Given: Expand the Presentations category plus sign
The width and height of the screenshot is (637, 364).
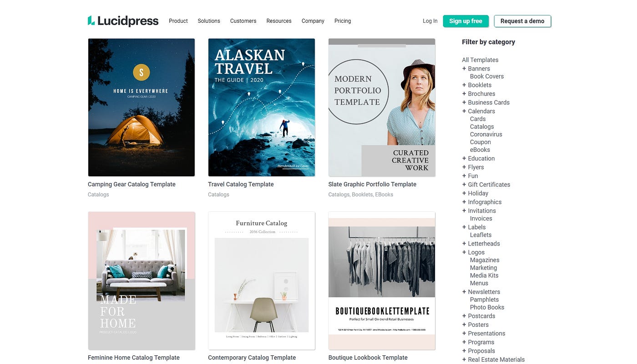Looking at the screenshot, I should click(464, 333).
